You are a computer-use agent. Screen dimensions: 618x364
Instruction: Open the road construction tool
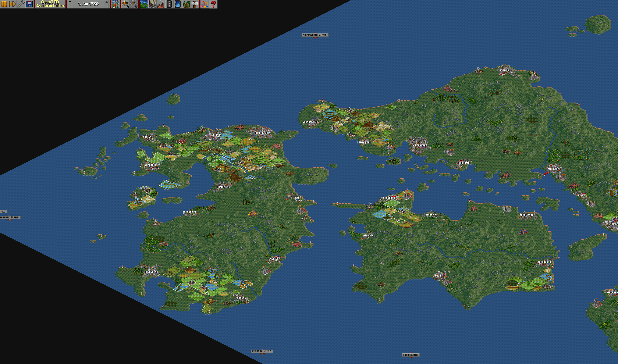pyautogui.click(x=169, y=4)
